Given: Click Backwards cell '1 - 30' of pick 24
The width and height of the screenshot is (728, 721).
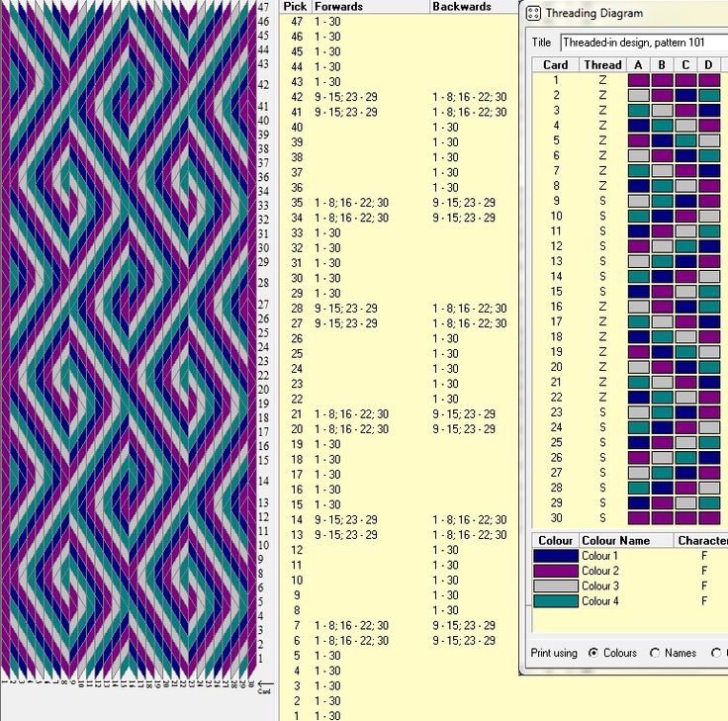Looking at the screenshot, I should [445, 369].
